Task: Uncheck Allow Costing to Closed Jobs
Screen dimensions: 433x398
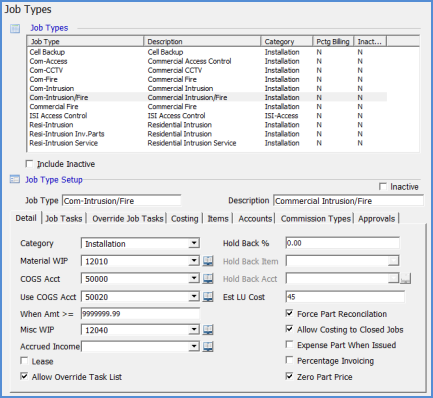Action: [x=289, y=329]
